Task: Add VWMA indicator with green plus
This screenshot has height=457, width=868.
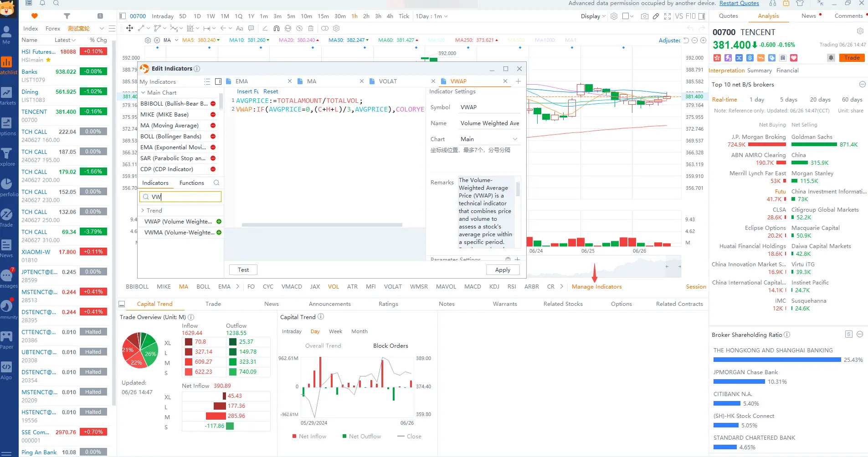Action: tap(219, 233)
